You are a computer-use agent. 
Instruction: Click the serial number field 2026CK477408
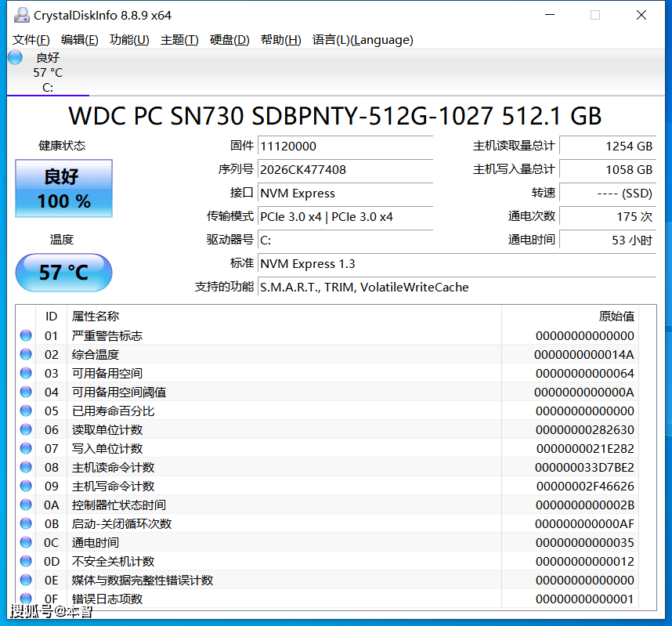coord(345,169)
